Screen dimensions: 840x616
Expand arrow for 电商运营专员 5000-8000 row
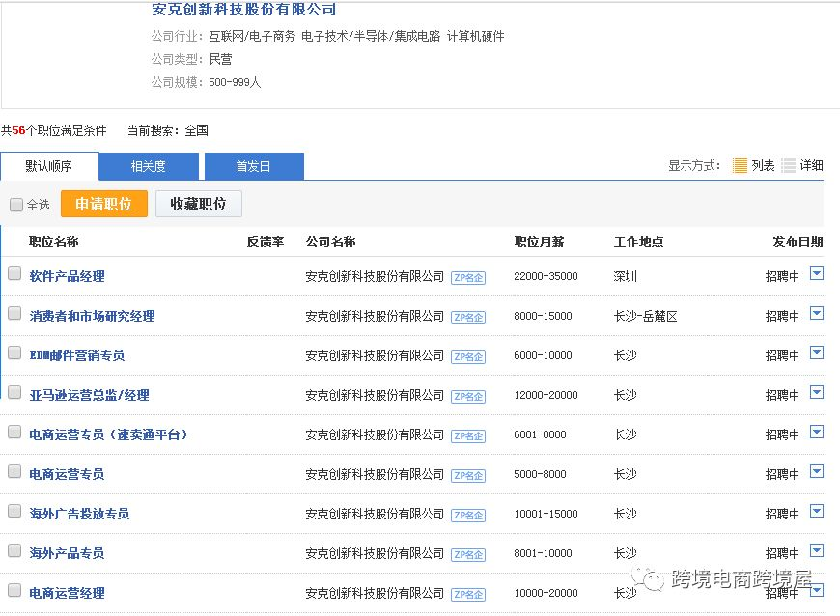tap(817, 472)
